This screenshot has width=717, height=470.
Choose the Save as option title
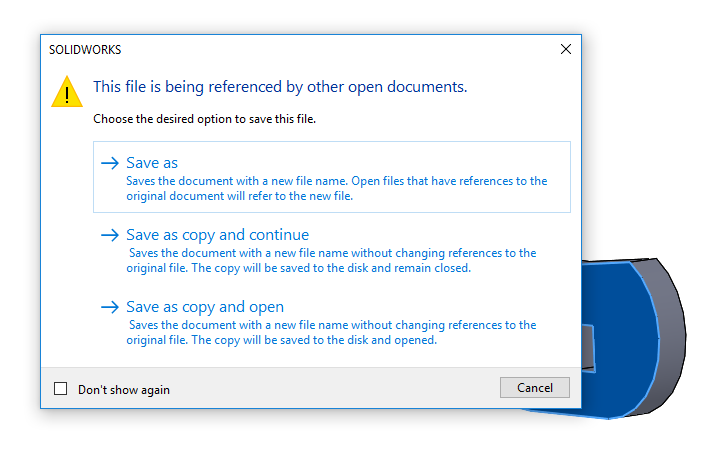pos(152,163)
